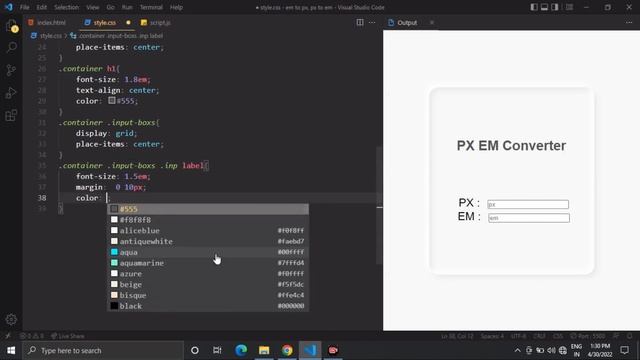Open the Extensions view
The width and height of the screenshot is (640, 360).
tap(11, 115)
